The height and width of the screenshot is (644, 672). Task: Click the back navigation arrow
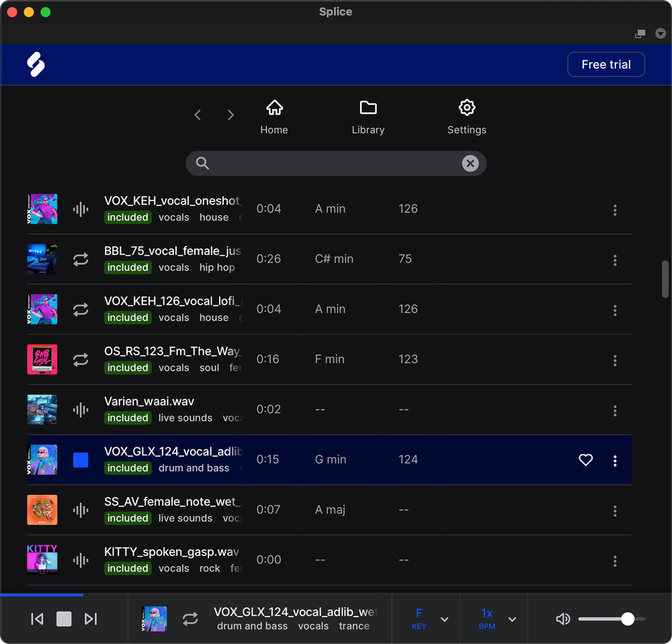point(198,115)
